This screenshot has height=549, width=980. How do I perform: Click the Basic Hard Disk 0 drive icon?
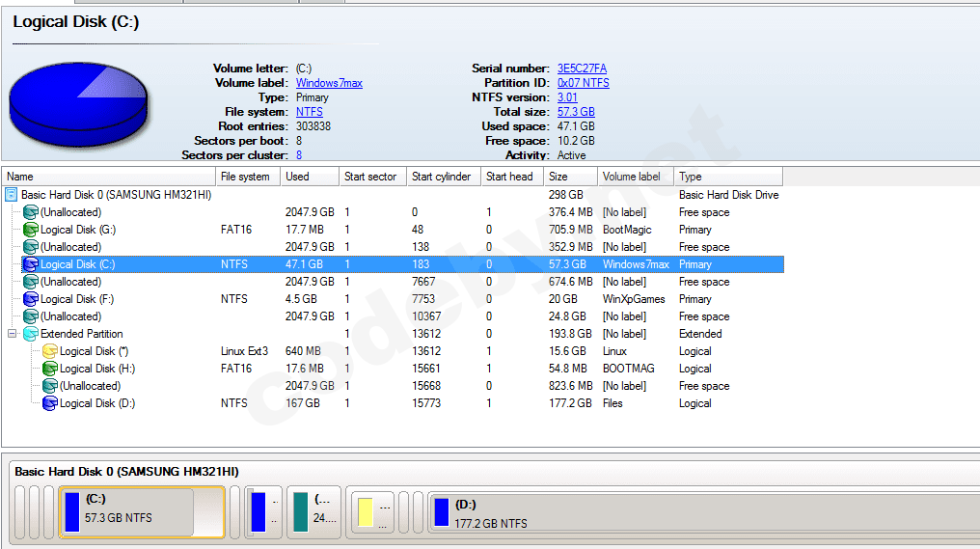(12, 195)
